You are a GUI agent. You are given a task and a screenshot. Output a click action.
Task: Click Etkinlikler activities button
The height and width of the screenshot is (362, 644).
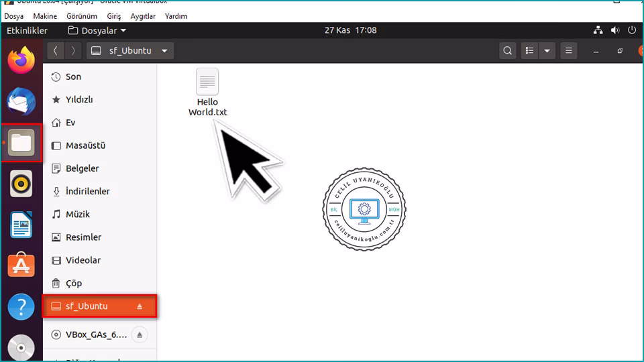pos(27,30)
